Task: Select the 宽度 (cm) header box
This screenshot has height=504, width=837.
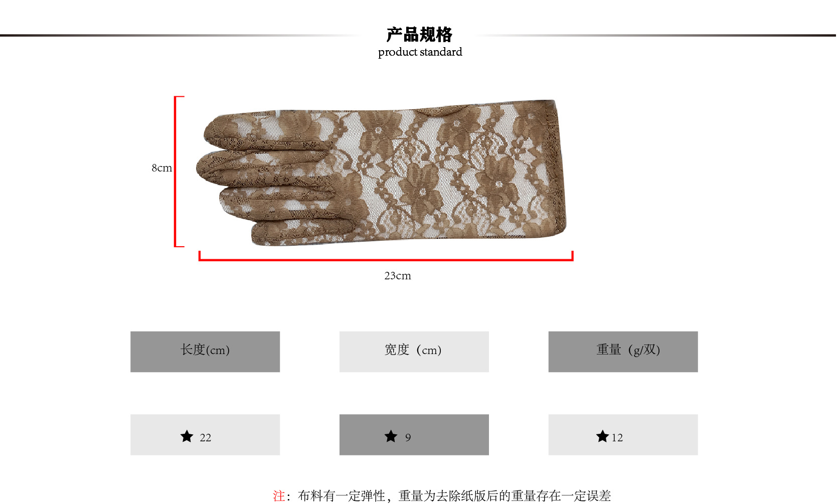Action: click(x=414, y=352)
